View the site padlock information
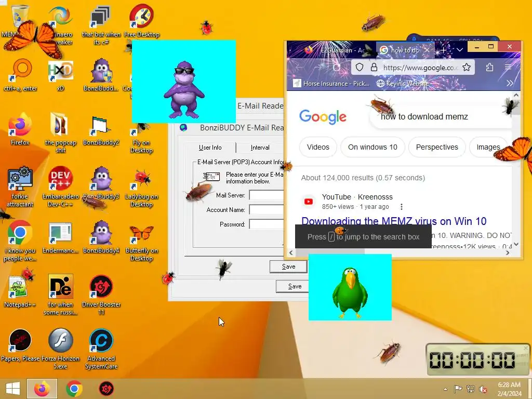 374,67
